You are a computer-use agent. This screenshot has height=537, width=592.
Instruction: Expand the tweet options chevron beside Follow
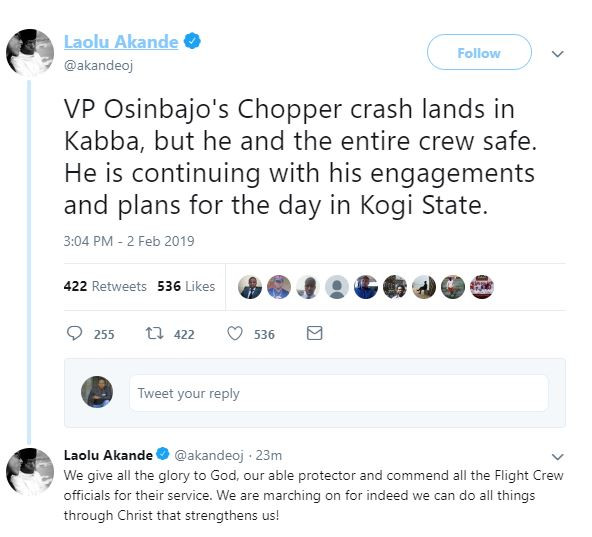(558, 54)
